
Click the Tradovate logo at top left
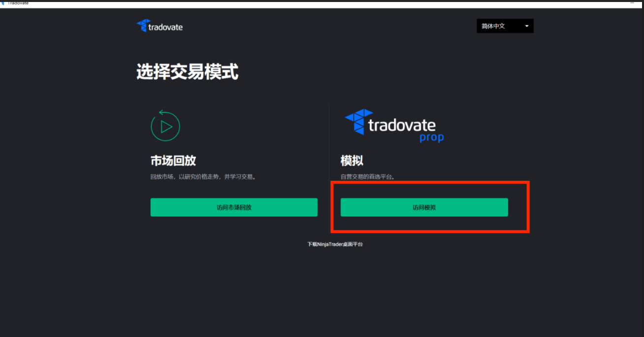click(x=160, y=26)
